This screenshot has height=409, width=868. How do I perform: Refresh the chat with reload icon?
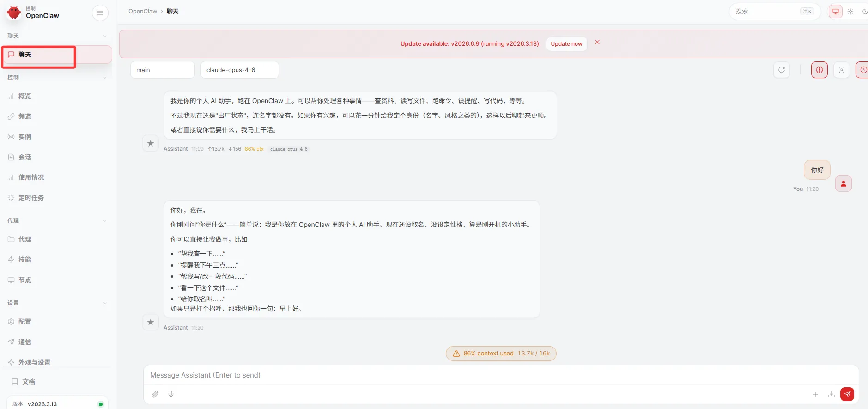782,70
